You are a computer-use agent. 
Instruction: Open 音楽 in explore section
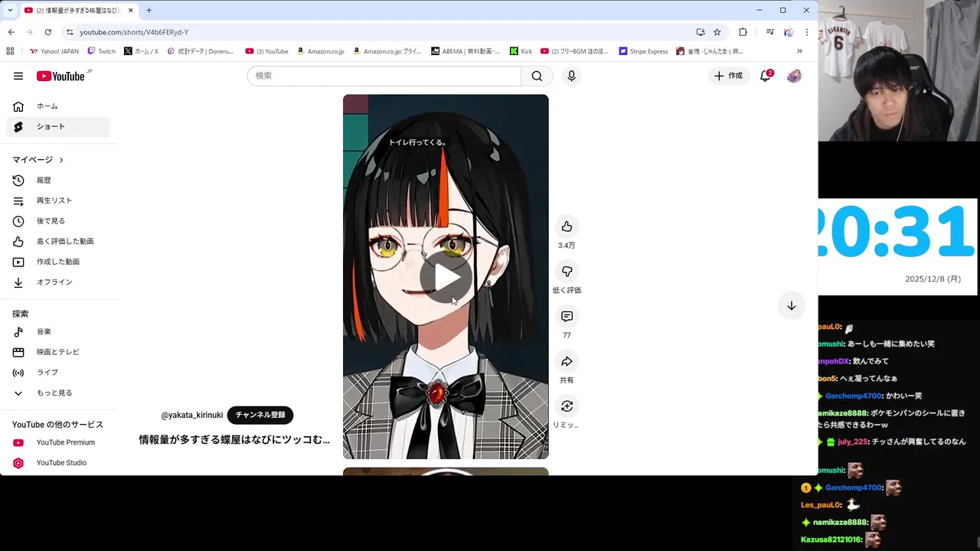pos(58,331)
